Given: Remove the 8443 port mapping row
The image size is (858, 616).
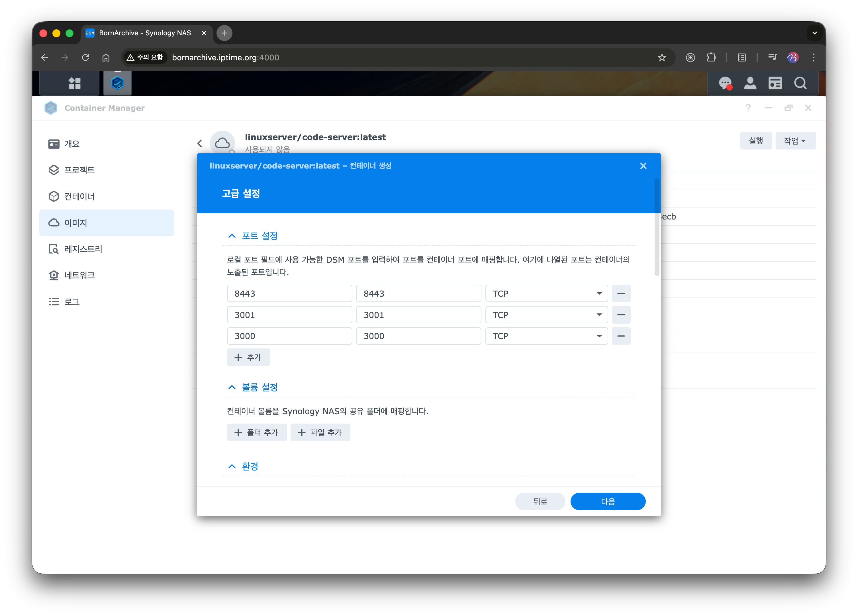Looking at the screenshot, I should (x=621, y=293).
